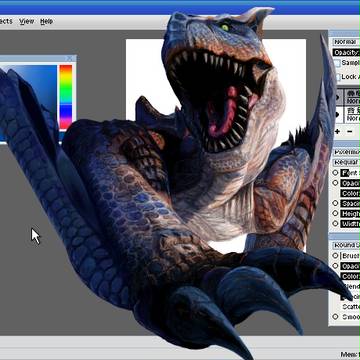Adjust the brush panel Color slider
This screenshot has height=360, width=360.
[350, 276]
